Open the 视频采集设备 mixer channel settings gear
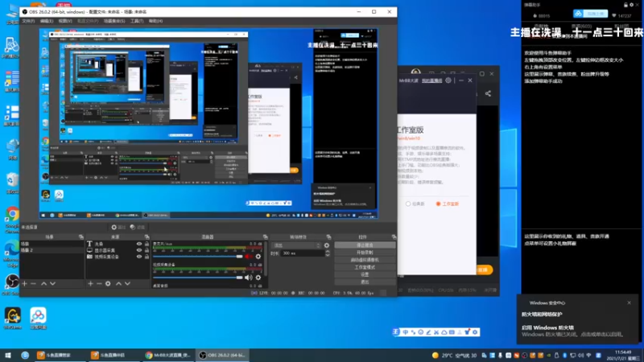 [x=258, y=278]
